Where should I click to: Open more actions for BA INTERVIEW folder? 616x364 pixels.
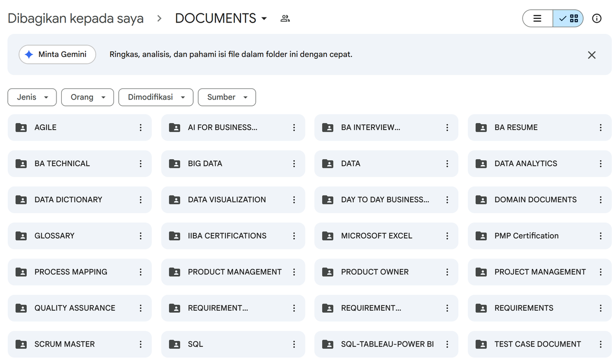[447, 128]
